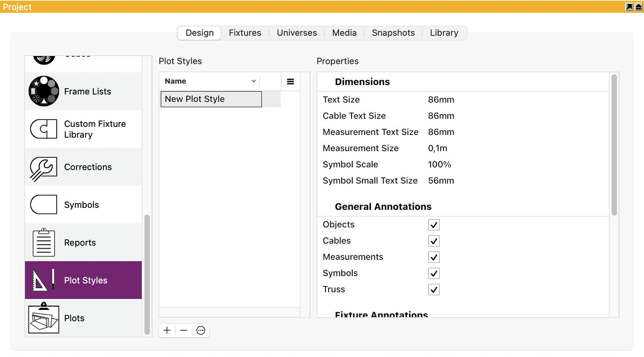Image resolution: width=644 pixels, height=357 pixels.
Task: Remove plot style with the minus button
Action: click(184, 330)
